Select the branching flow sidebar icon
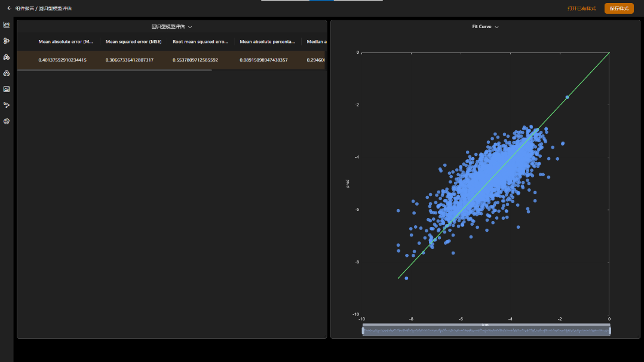 tap(7, 105)
